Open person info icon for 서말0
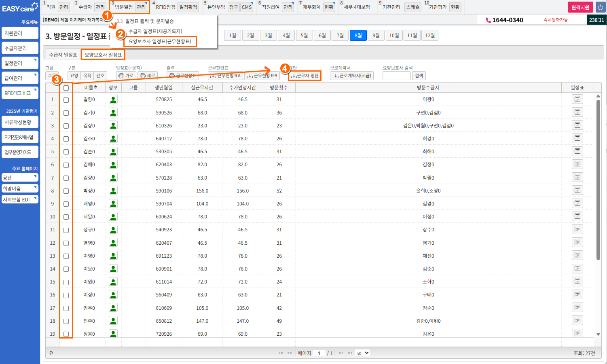 [113, 217]
